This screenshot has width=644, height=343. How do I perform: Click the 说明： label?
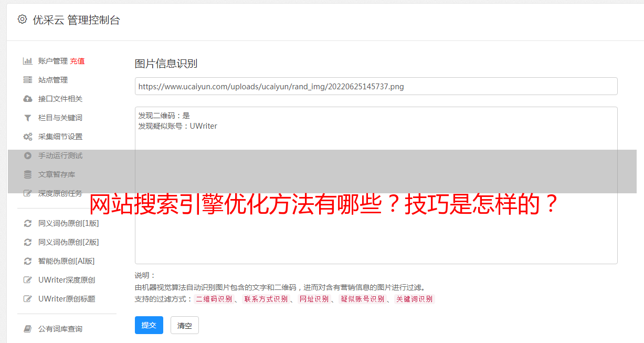point(145,275)
